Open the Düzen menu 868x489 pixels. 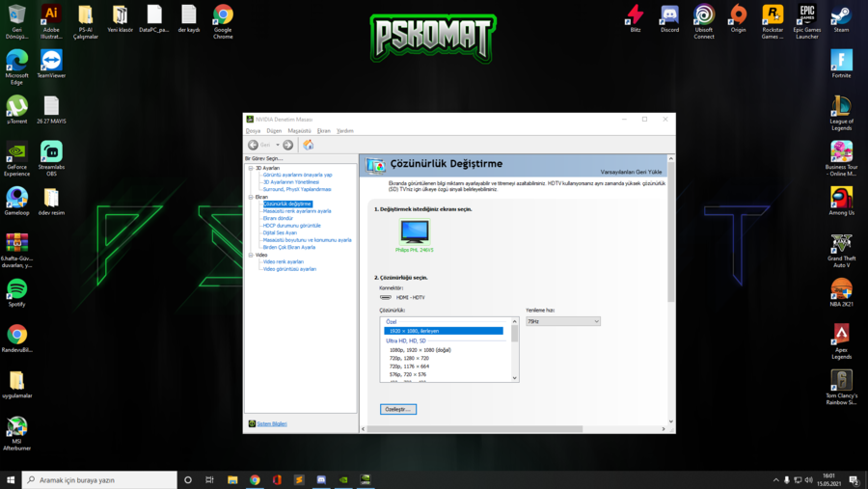coord(274,131)
